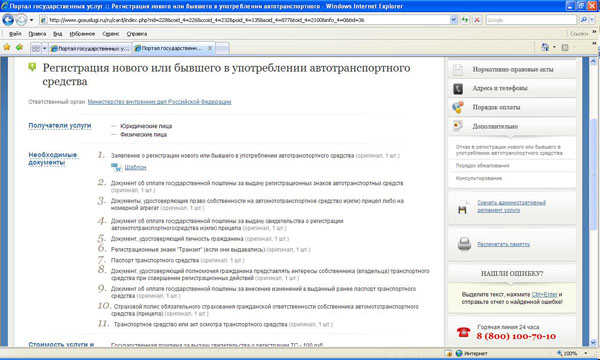
Task: Open the Порядок обжалования link
Action: coord(482,166)
